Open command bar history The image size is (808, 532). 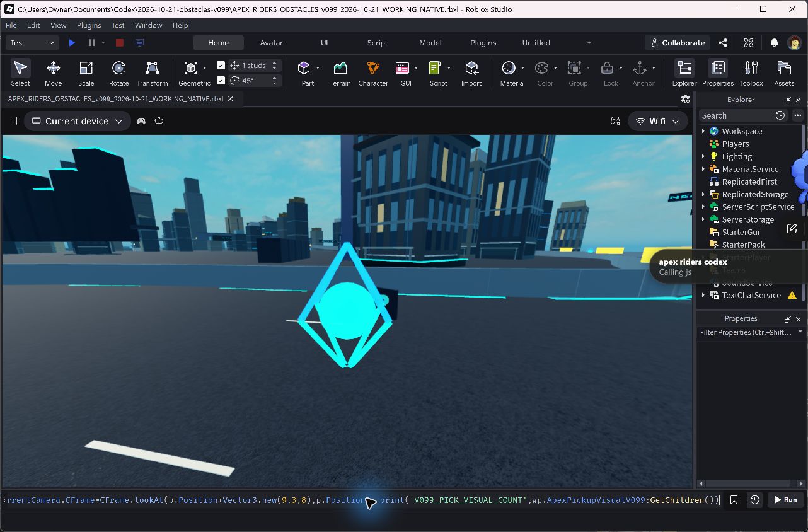click(x=754, y=500)
